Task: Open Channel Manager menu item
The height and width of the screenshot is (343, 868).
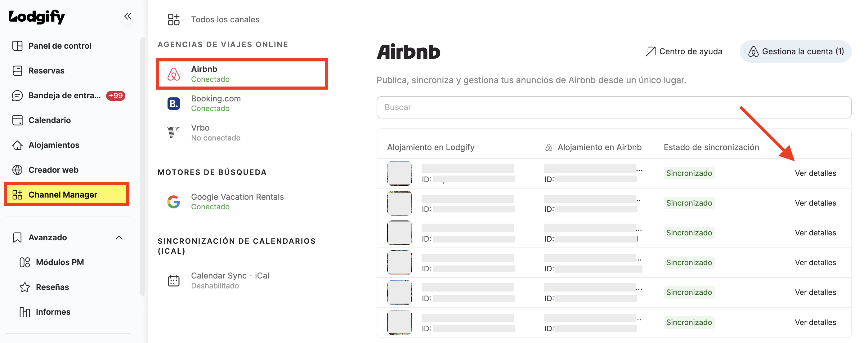Action: [66, 195]
